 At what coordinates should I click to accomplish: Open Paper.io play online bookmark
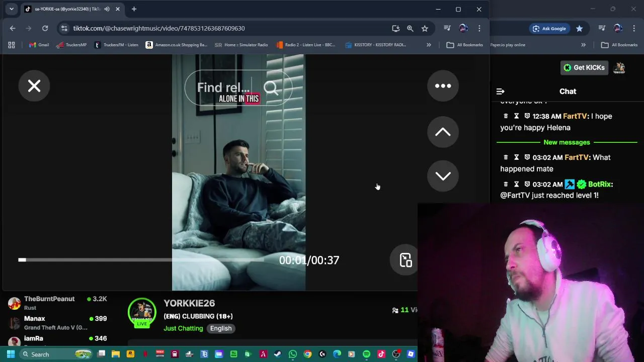click(x=508, y=45)
